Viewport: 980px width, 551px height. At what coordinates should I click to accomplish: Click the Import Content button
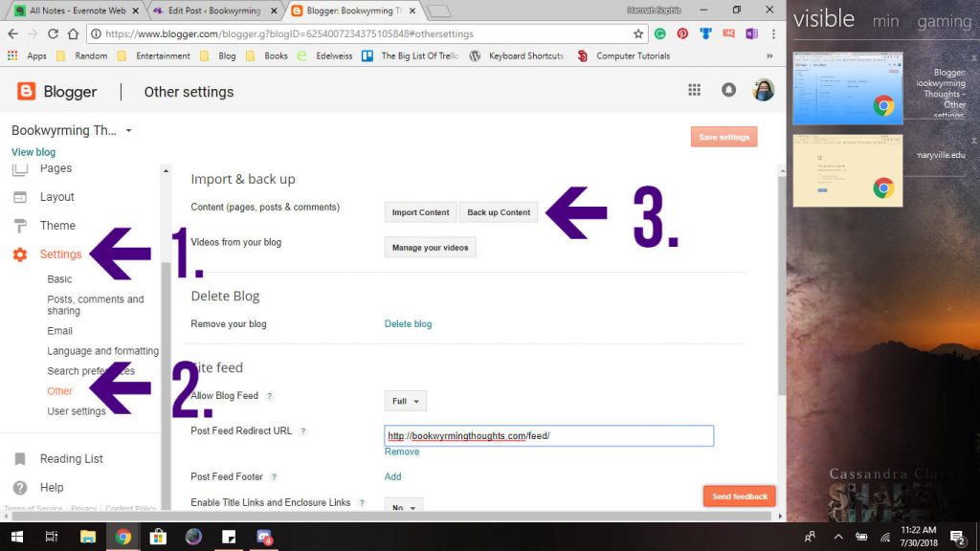(x=420, y=212)
